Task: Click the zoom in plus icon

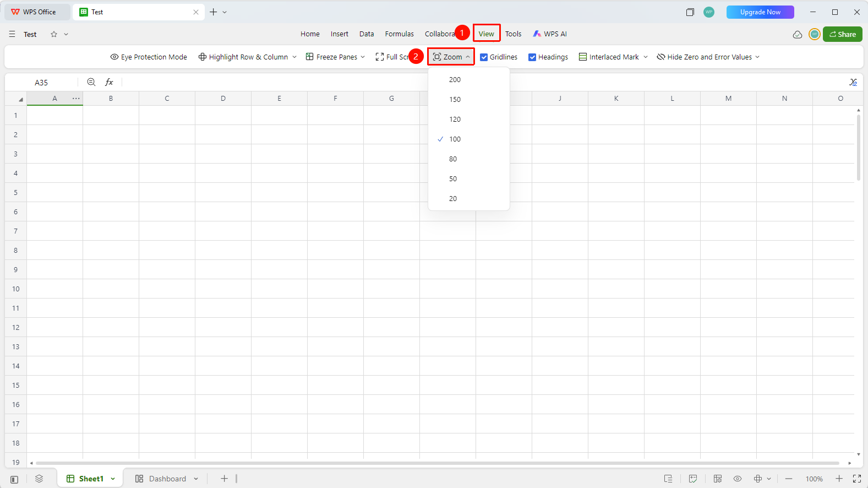Action: tap(839, 479)
